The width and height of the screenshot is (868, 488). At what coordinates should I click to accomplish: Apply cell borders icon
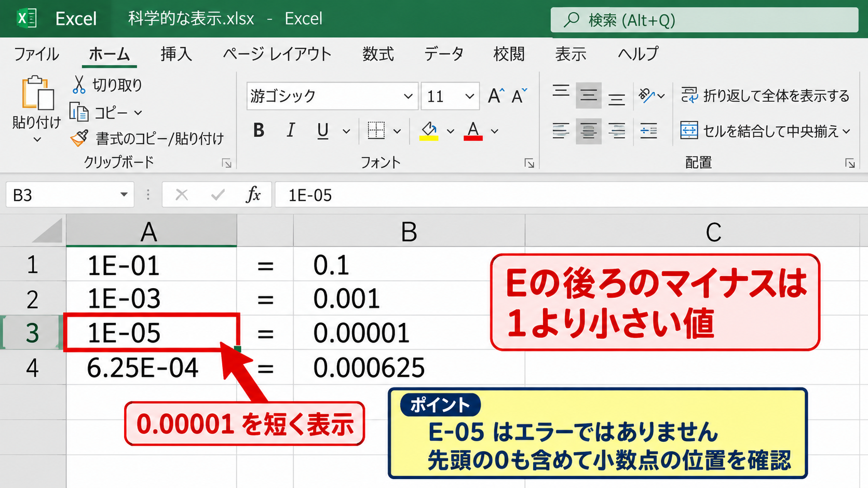[376, 130]
